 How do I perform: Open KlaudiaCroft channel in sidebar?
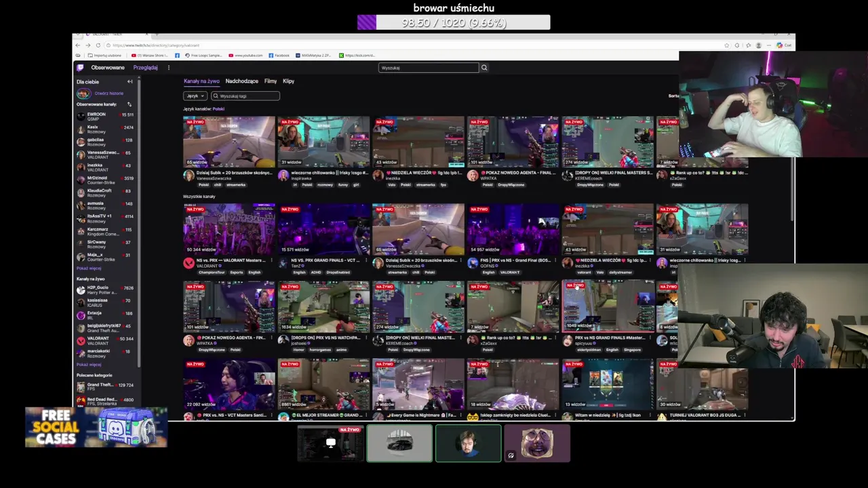tap(105, 193)
